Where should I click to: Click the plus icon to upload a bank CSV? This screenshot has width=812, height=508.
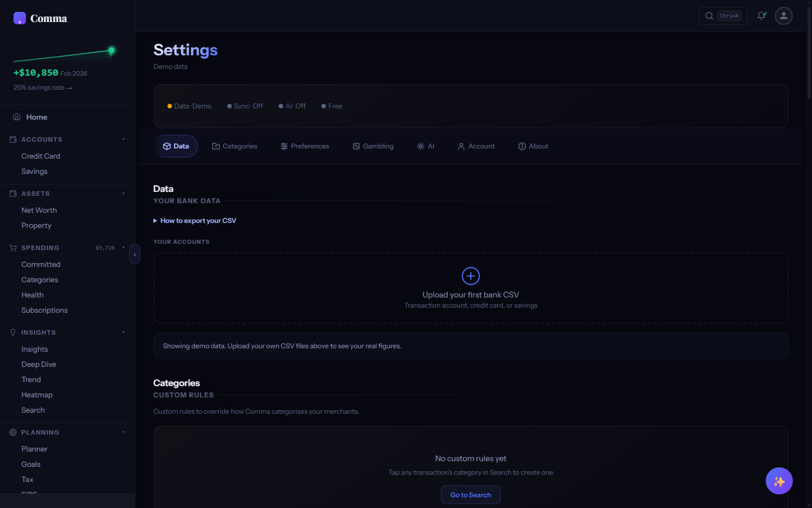(x=470, y=276)
